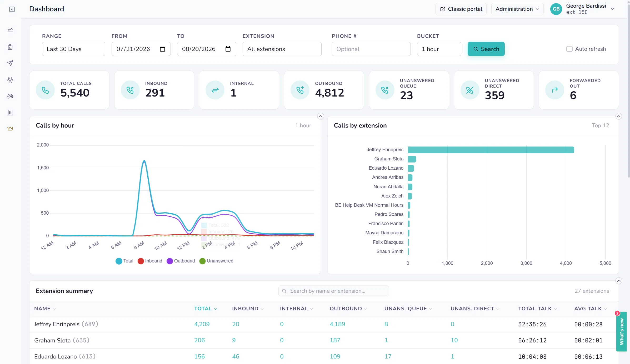
Task: Sort the table by Outbound column
Action: pyautogui.click(x=348, y=309)
